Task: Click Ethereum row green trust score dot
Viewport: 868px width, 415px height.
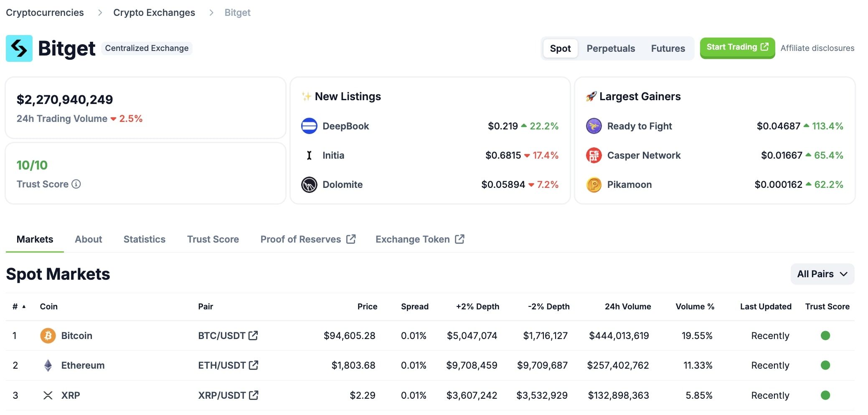Action: click(825, 365)
